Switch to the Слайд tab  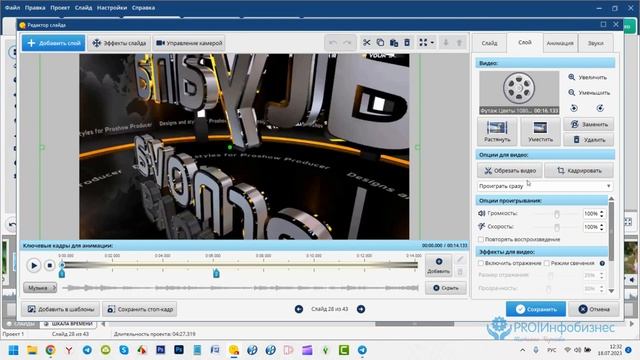[x=489, y=43]
